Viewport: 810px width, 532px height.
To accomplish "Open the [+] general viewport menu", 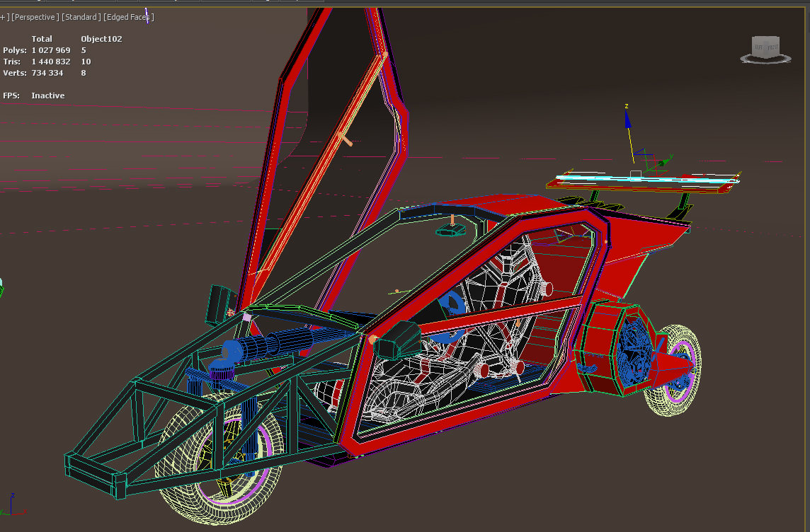I will pos(4,17).
